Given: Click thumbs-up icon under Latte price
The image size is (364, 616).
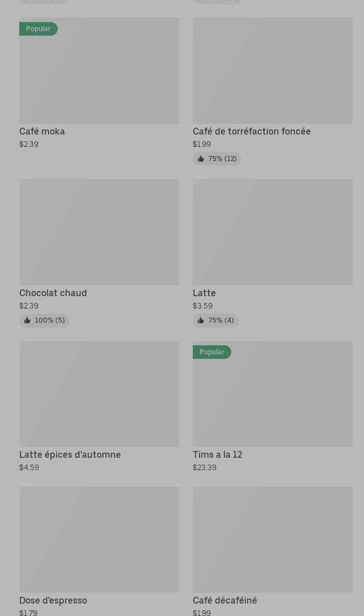Looking at the screenshot, I should tap(201, 320).
